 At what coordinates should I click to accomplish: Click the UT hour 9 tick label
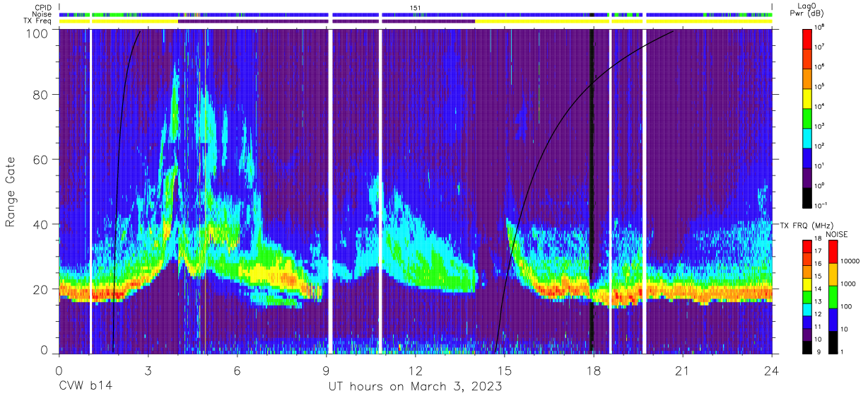coord(327,370)
